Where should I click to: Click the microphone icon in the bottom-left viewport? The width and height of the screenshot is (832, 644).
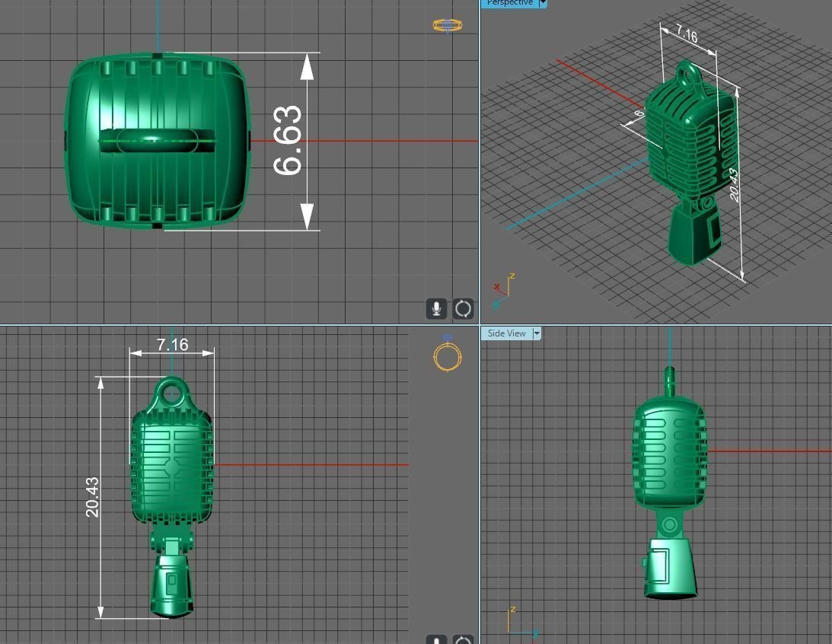click(436, 639)
